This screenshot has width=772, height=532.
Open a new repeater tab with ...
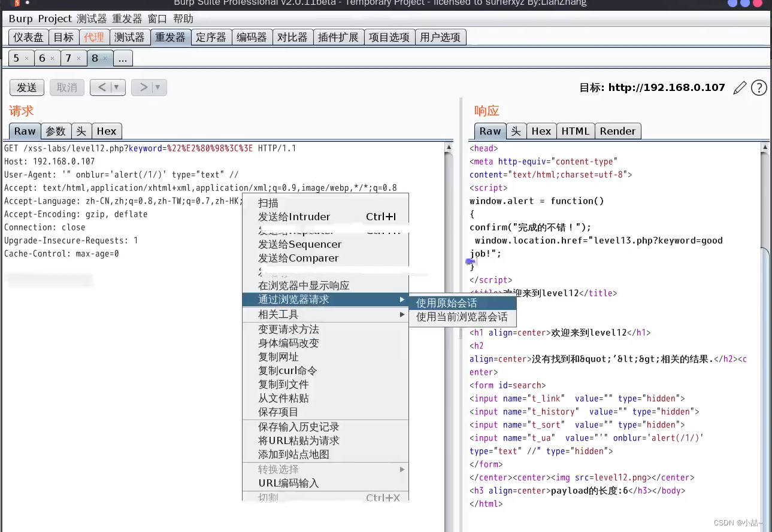click(123, 58)
